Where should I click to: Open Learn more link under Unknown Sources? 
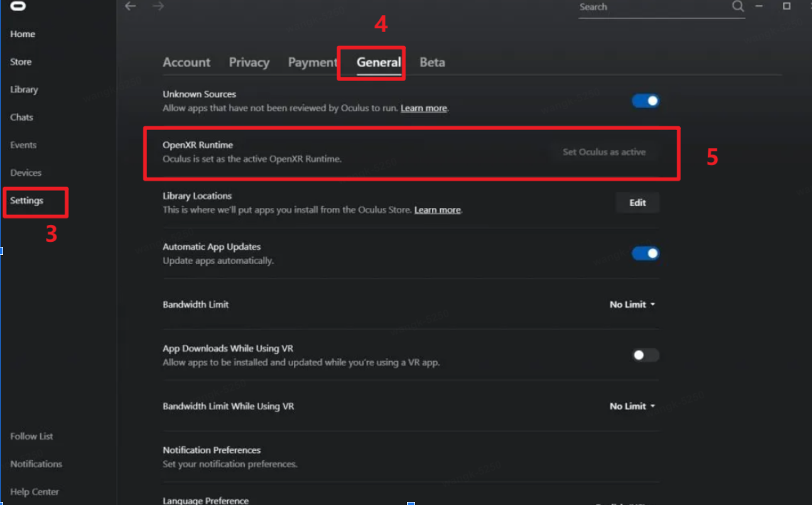(424, 108)
